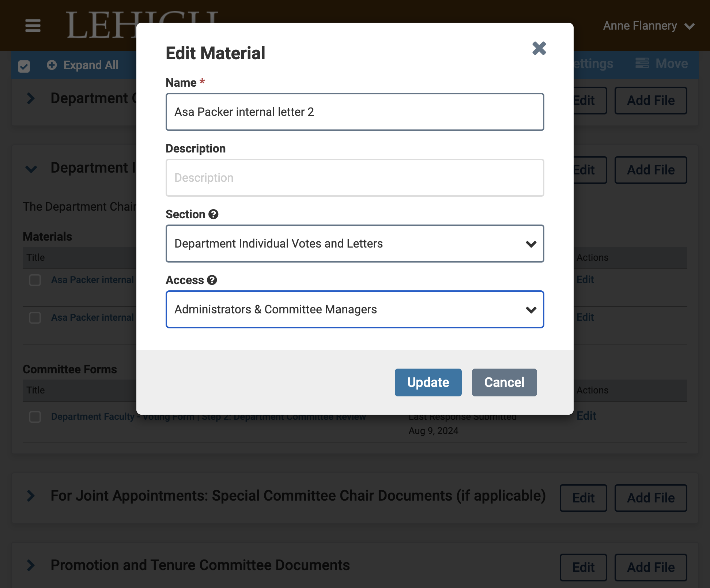Click the Cancel button
The height and width of the screenshot is (588, 710).
point(505,382)
